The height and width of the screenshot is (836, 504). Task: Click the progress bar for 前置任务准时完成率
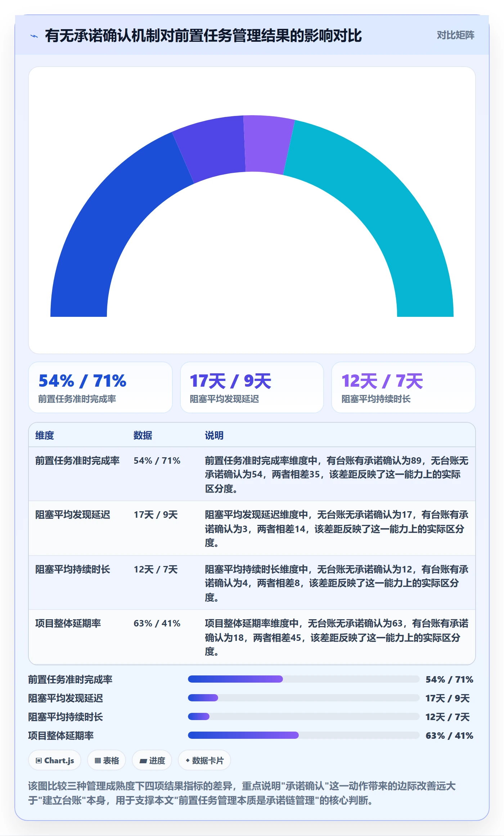pos(303,679)
